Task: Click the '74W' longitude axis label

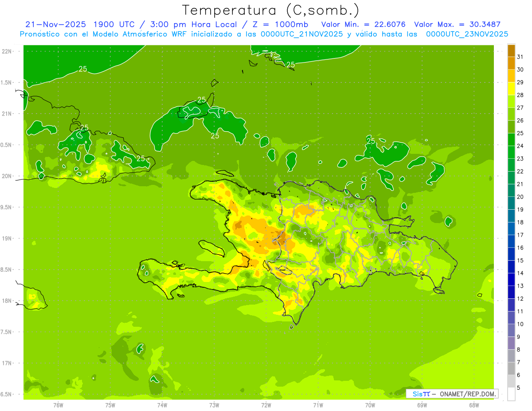Action: point(162,405)
